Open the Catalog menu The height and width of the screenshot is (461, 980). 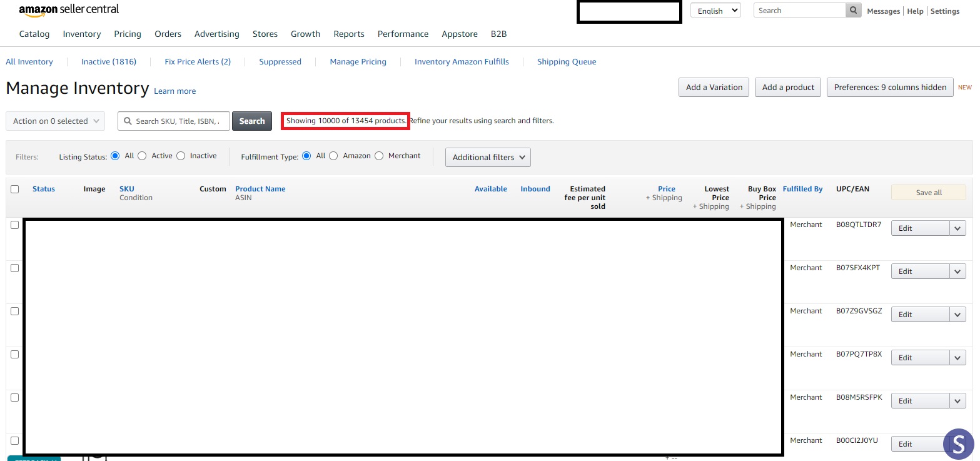click(34, 34)
